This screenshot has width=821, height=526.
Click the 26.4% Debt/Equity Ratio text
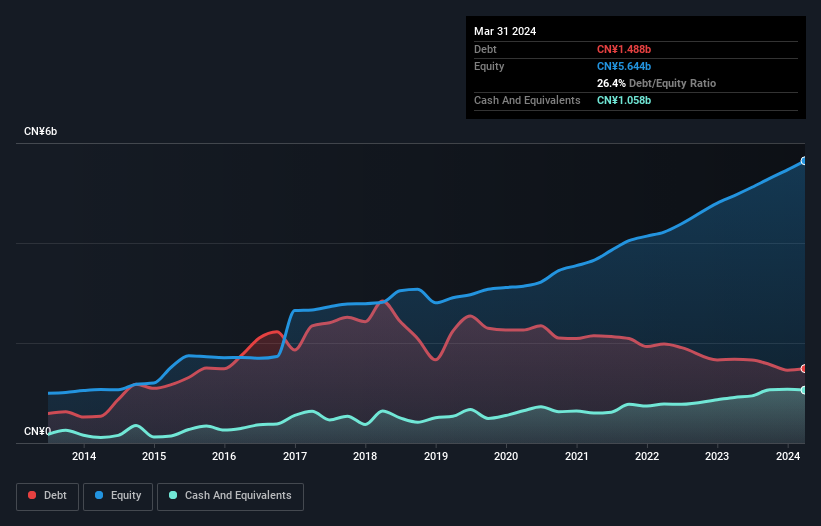[x=656, y=83]
